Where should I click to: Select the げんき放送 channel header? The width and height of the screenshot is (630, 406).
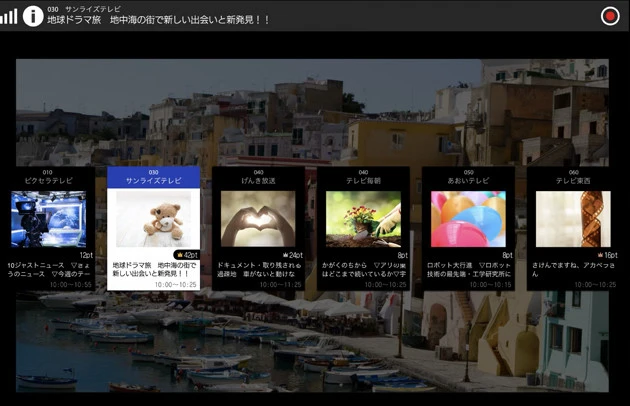pos(258,180)
